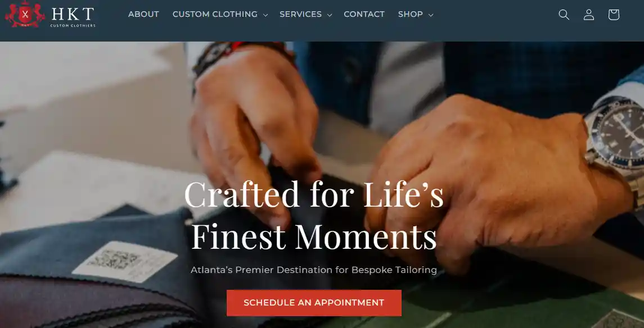Click the navy fabric swatch book

click(94, 266)
